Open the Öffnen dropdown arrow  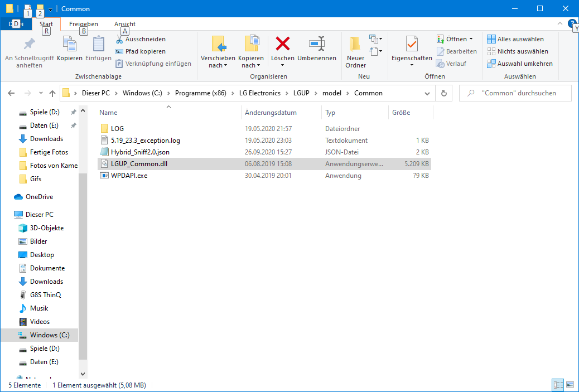(x=471, y=39)
